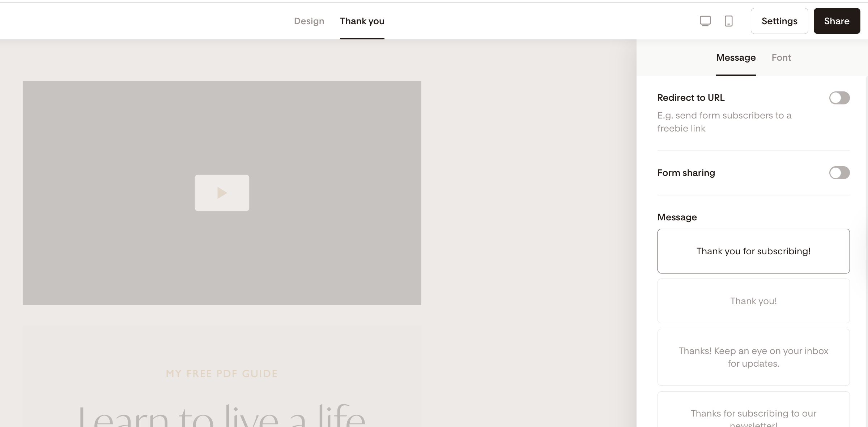Image resolution: width=868 pixels, height=427 pixels.
Task: Switch to the Font tab
Action: [x=781, y=58]
